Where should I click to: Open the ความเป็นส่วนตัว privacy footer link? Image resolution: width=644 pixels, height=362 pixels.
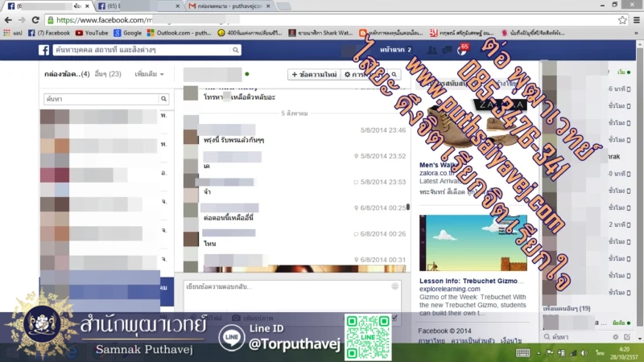473,340
